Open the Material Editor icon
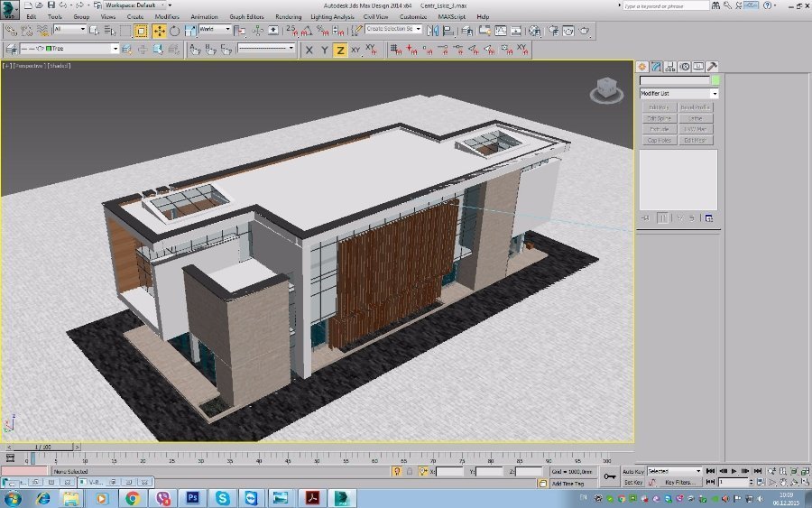Screen dimensions: 812x508 (534, 30)
